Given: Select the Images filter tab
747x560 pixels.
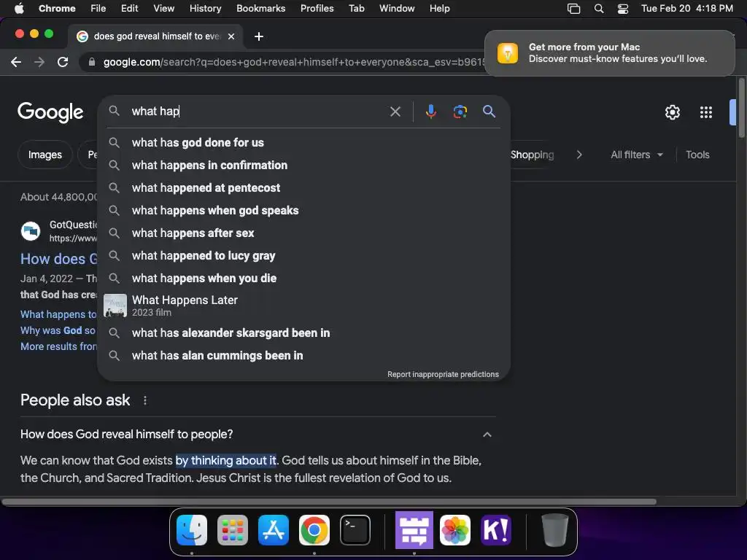Looking at the screenshot, I should 44,155.
